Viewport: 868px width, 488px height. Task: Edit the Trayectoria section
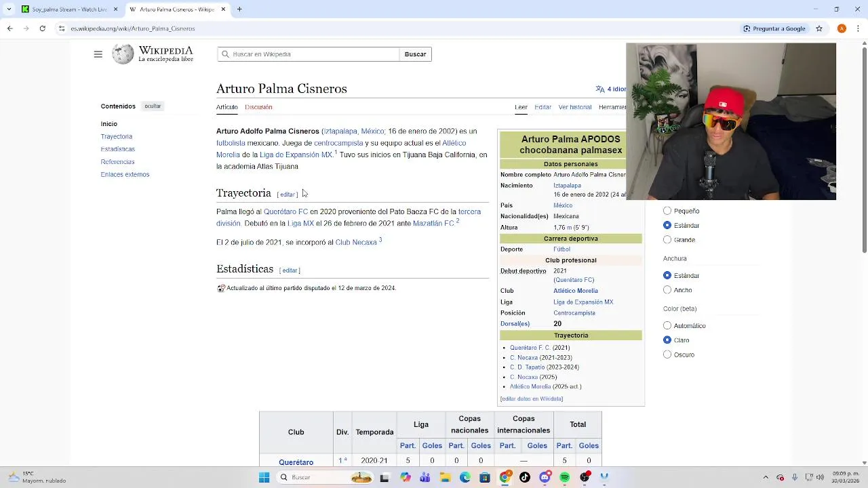tap(288, 195)
